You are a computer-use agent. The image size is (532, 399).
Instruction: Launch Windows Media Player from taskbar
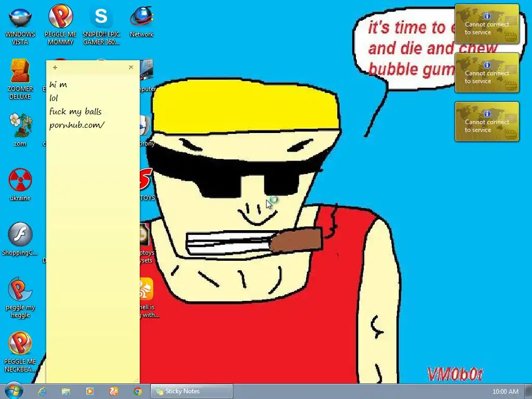click(89, 391)
